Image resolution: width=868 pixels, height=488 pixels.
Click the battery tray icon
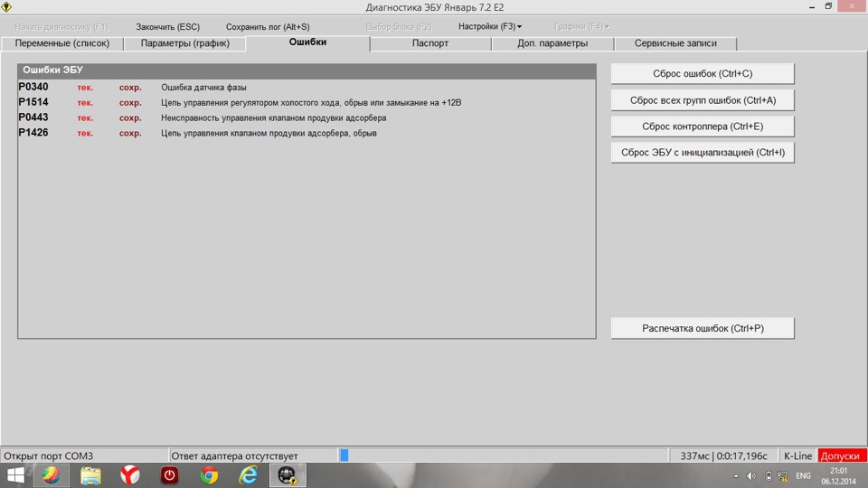(769, 476)
